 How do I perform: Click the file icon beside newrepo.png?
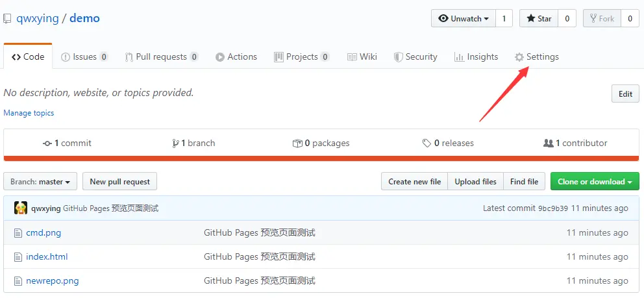[x=18, y=282]
